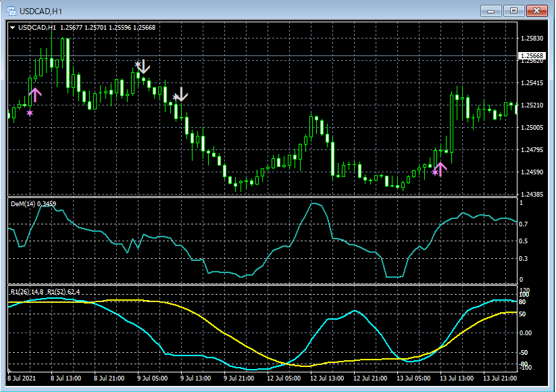Click the pink up arrow signal near 8 Jul
Screen dimensions: 556x392
(x=35, y=95)
